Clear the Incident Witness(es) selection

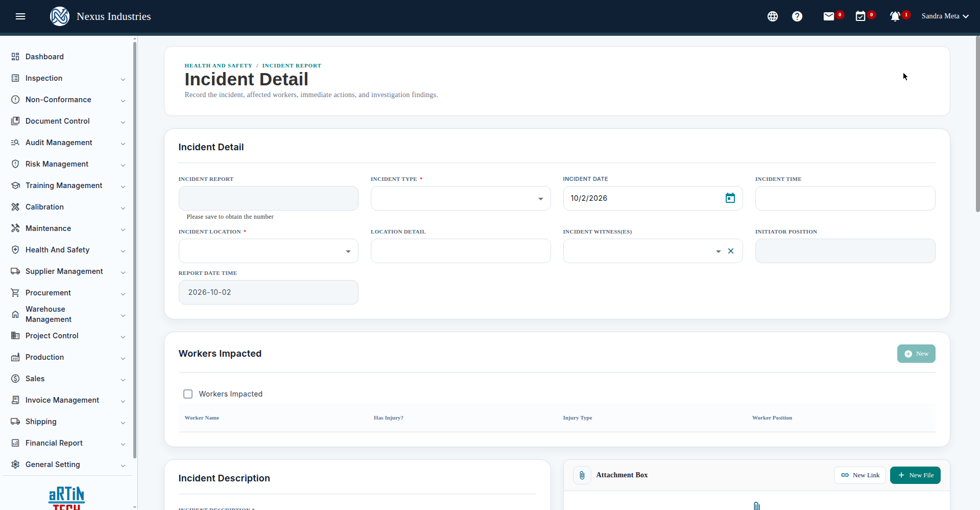pos(731,251)
